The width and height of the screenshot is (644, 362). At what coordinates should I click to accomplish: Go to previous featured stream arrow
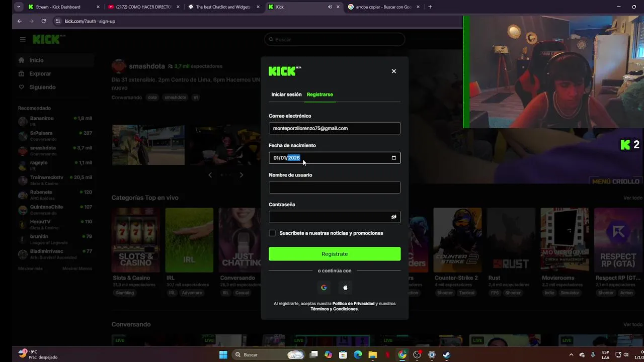210,175
